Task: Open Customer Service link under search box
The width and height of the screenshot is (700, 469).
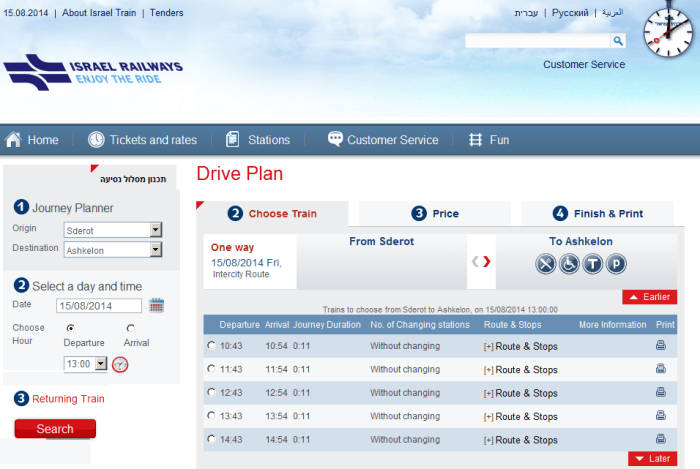Action: (584, 65)
